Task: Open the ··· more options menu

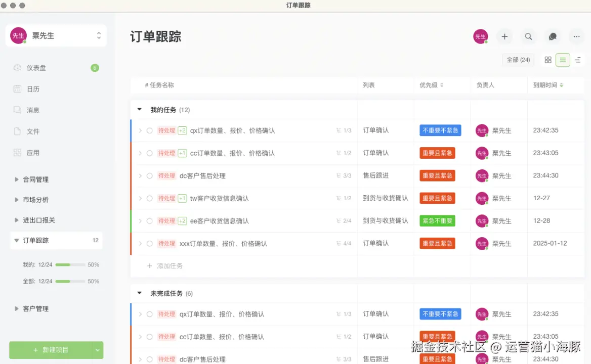Action: pyautogui.click(x=576, y=36)
